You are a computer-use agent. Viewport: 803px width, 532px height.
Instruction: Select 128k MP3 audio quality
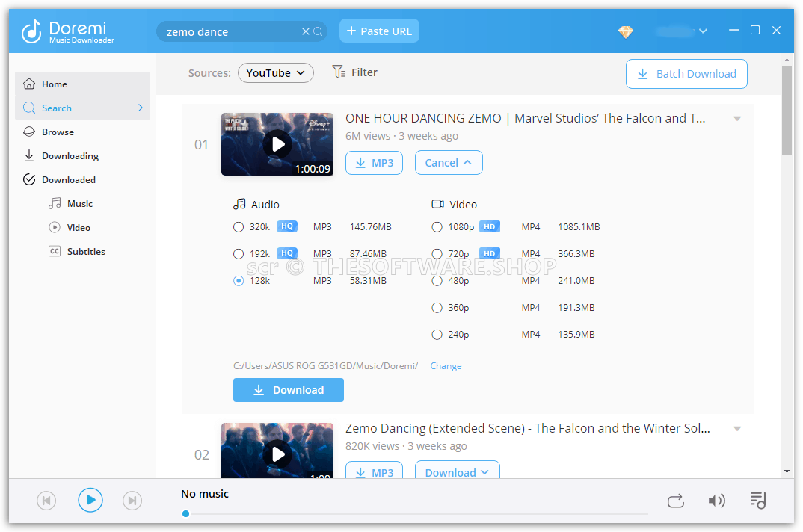[239, 281]
